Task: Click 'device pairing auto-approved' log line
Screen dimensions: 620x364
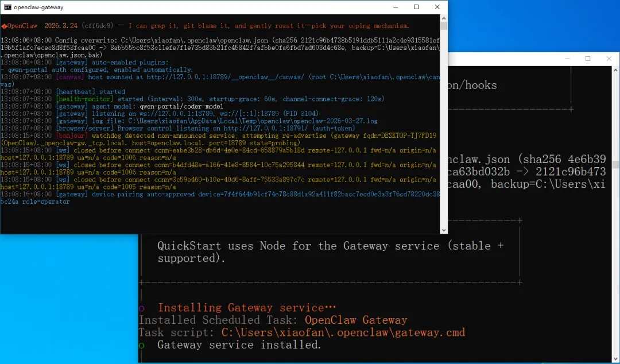Action: coord(220,198)
